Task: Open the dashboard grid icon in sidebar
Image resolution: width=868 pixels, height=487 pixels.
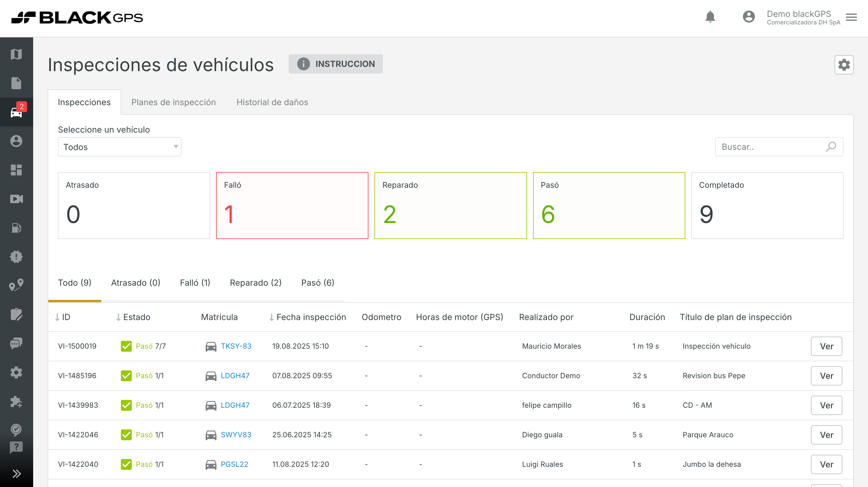Action: tap(16, 170)
